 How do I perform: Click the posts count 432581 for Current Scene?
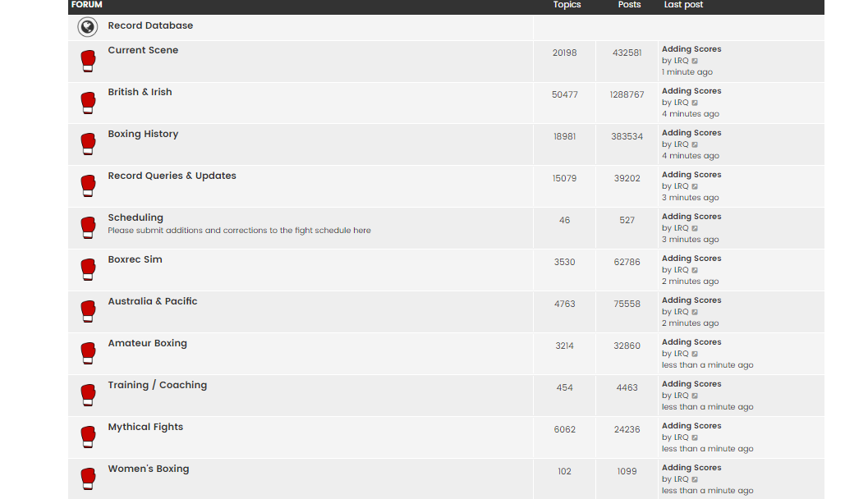click(627, 53)
